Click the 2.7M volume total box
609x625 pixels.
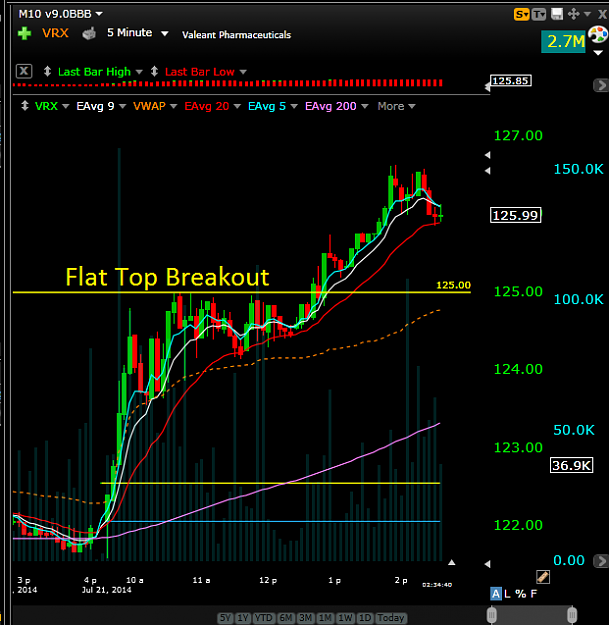coord(563,41)
